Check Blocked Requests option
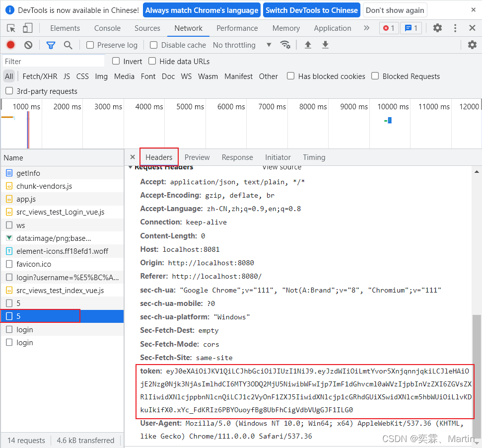482x448 pixels. [x=375, y=75]
